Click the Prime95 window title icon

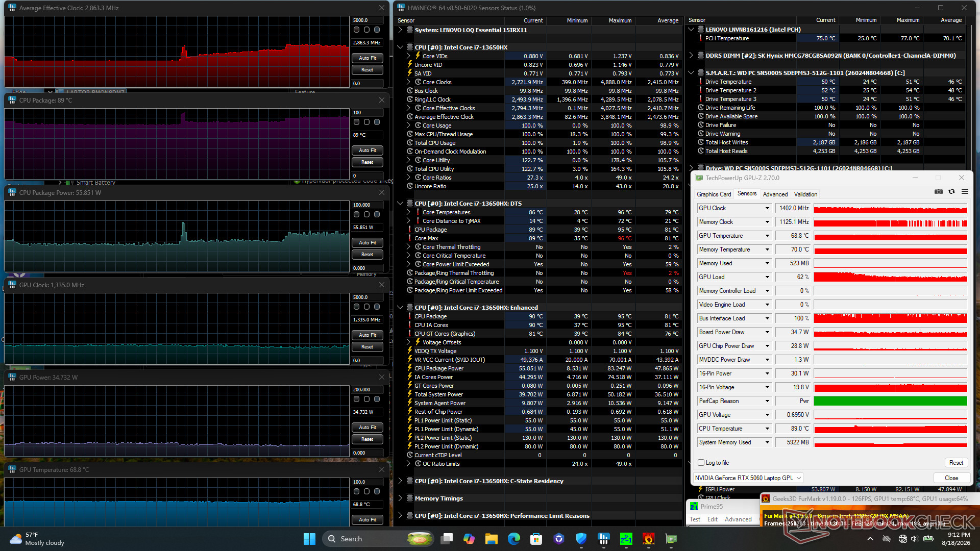point(694,506)
